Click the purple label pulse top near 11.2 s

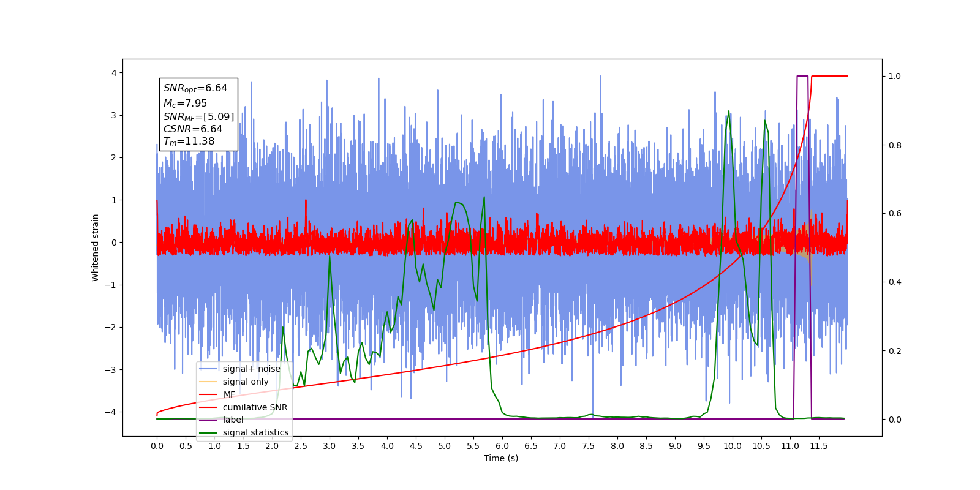pos(802,76)
